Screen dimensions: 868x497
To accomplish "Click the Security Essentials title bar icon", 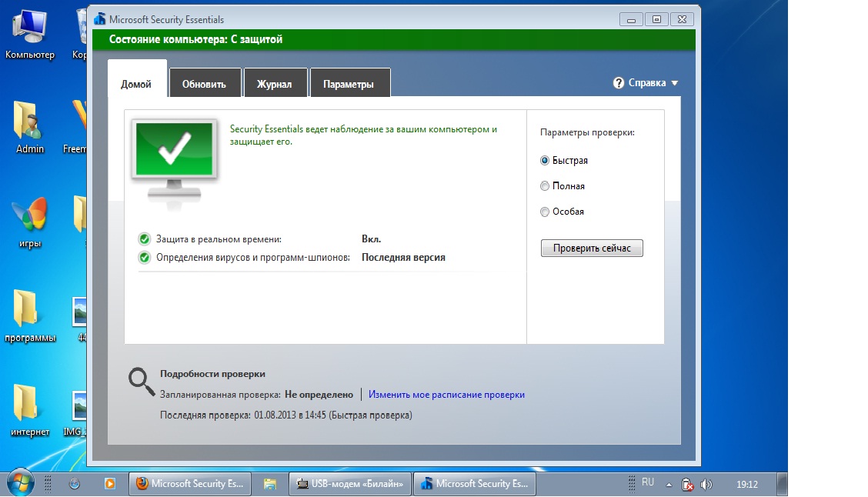I will click(x=99, y=19).
